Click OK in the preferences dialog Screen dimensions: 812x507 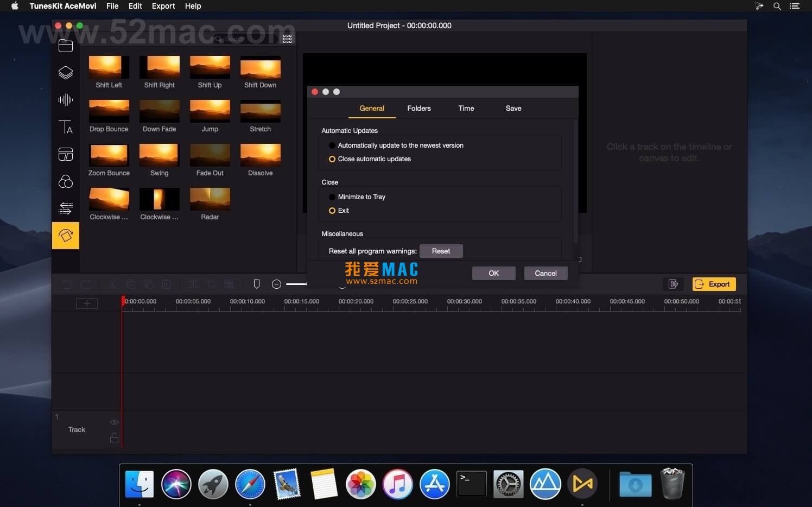(493, 274)
